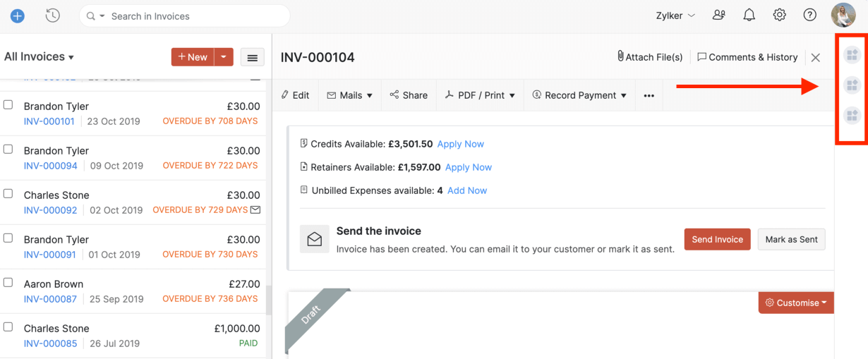Viewport: 868px width, 359px height.
Task: Open the Record Payment menu
Action: coord(580,95)
